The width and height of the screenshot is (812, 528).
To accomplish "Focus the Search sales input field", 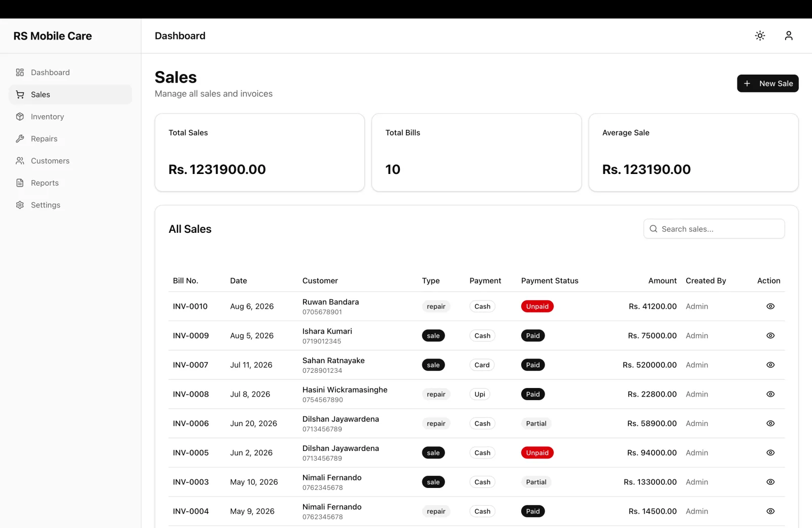I will pyautogui.click(x=714, y=229).
